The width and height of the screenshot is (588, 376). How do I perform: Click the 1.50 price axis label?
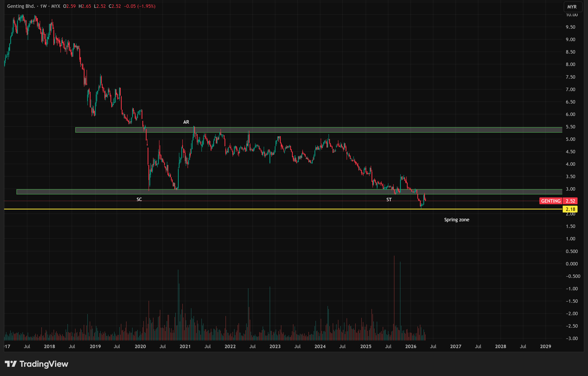(570, 227)
